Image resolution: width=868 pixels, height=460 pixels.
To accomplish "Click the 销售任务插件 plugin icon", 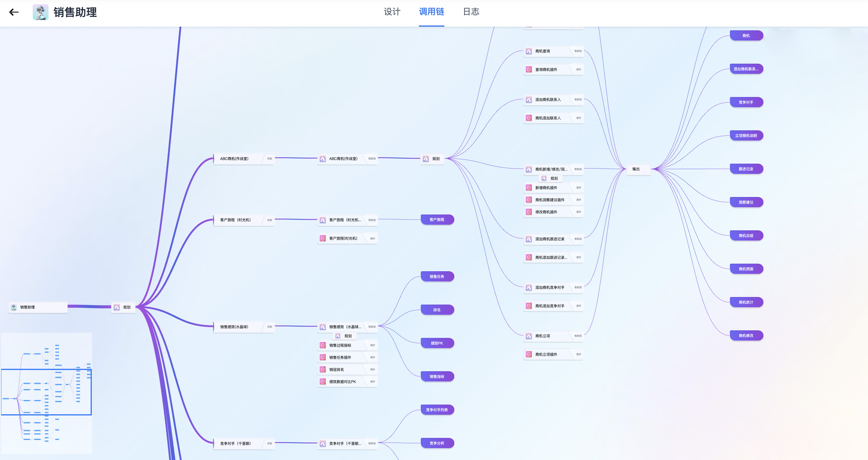I will tap(322, 357).
